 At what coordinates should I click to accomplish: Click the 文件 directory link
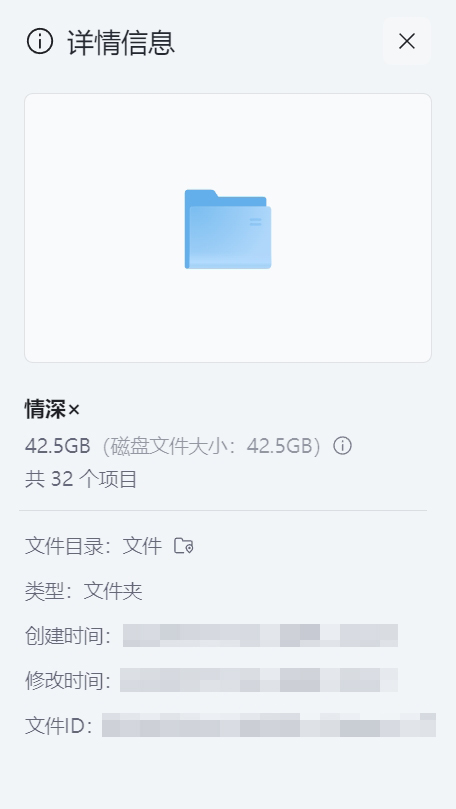tap(142, 546)
